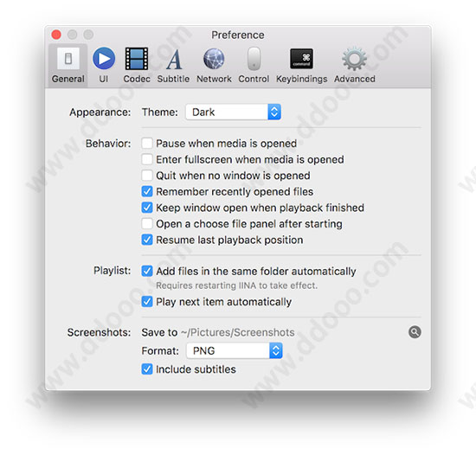Switch to the UI preferences play icon
This screenshot has width=476, height=455.
tap(104, 58)
